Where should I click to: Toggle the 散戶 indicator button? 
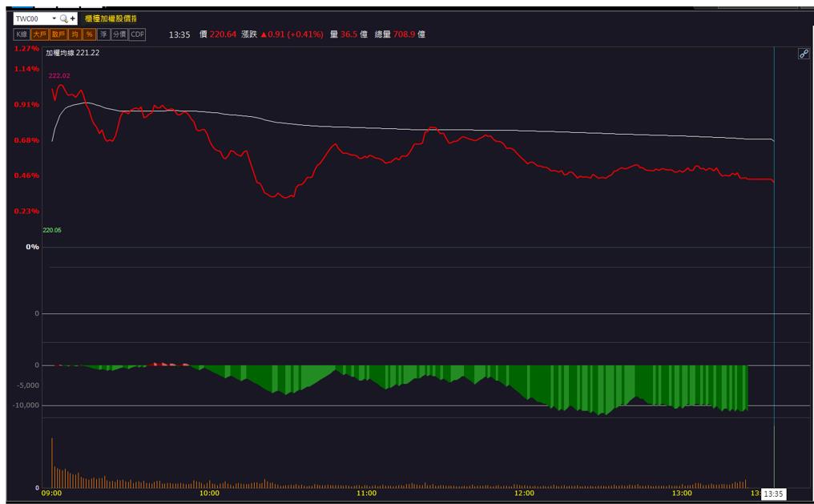click(x=58, y=34)
